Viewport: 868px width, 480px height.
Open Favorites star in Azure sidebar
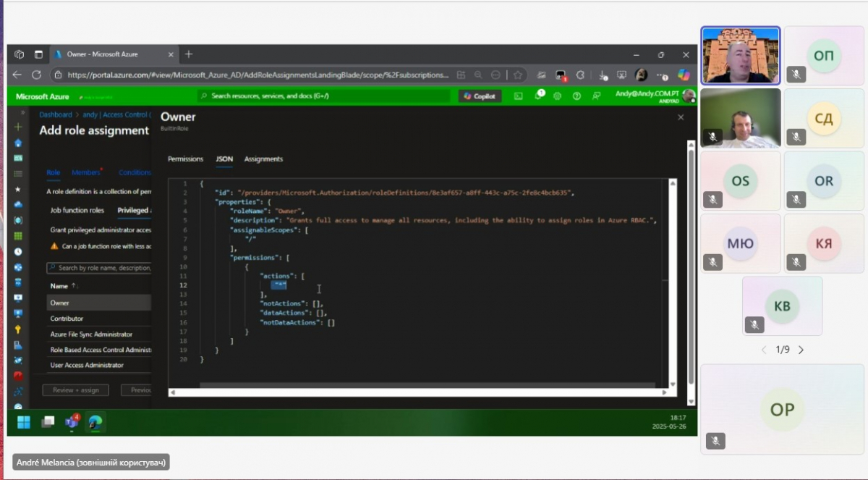[x=19, y=190]
